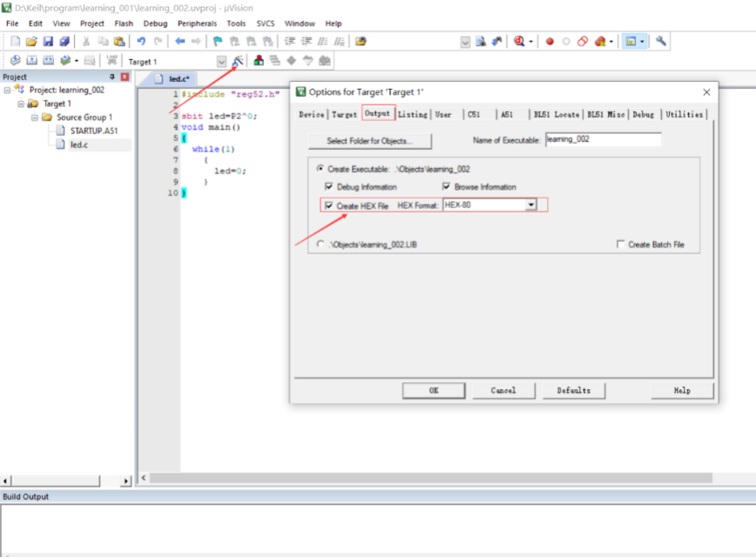Select led.c in project tree
Viewport: 756px width, 558px height.
click(78, 145)
